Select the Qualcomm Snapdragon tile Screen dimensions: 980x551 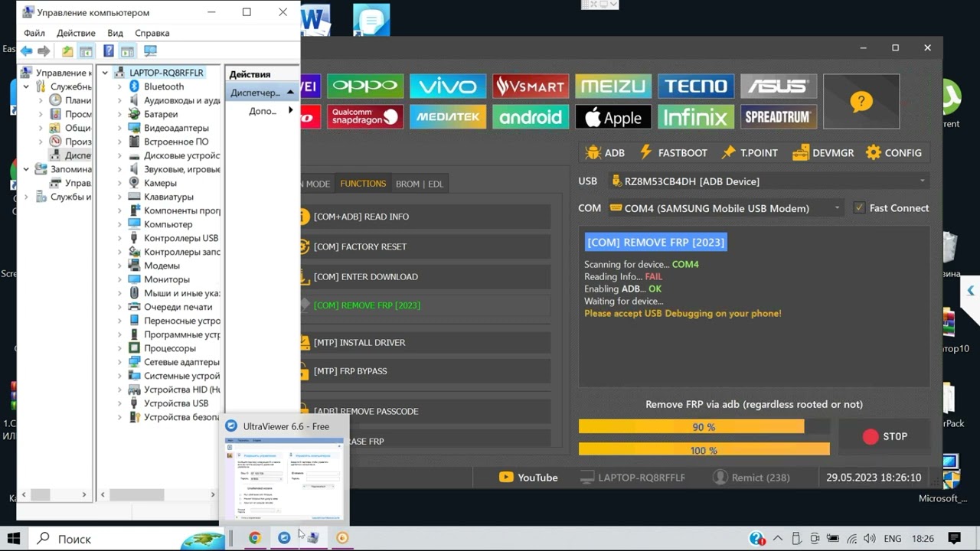[365, 116]
